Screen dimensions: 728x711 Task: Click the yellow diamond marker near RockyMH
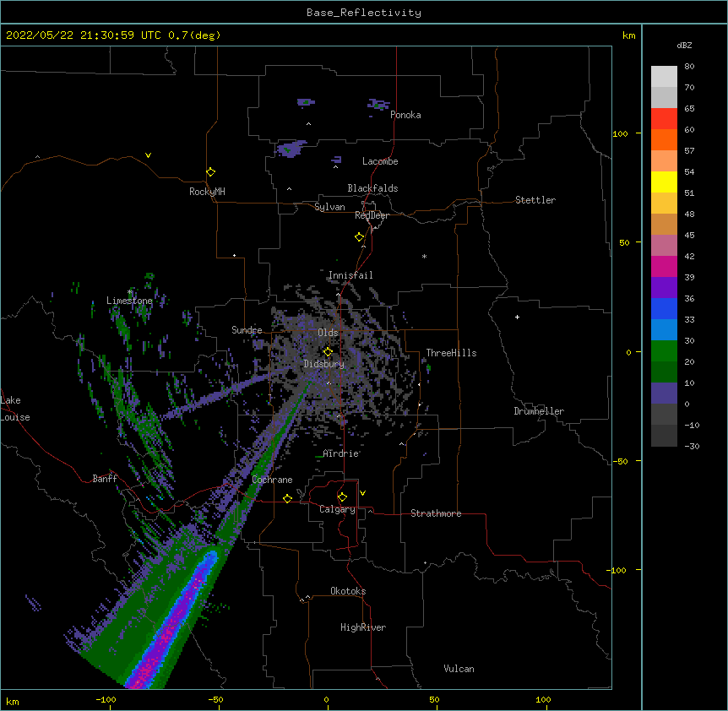pos(210,172)
